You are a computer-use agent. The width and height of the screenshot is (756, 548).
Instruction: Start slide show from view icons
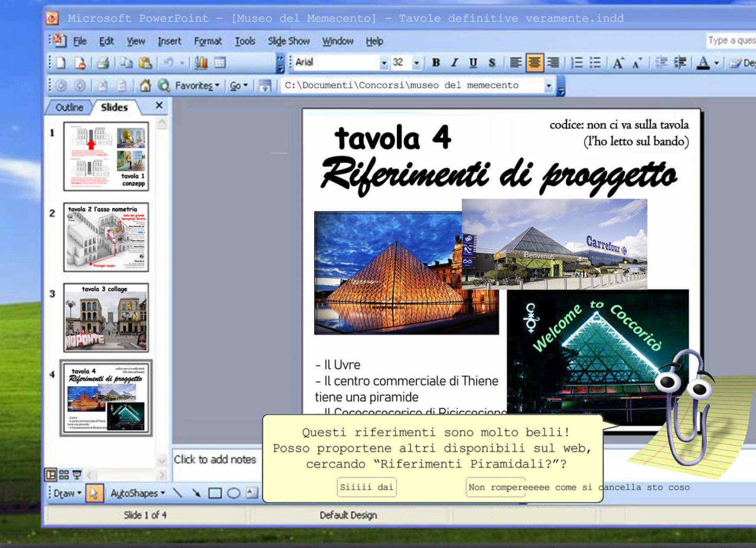click(x=77, y=475)
